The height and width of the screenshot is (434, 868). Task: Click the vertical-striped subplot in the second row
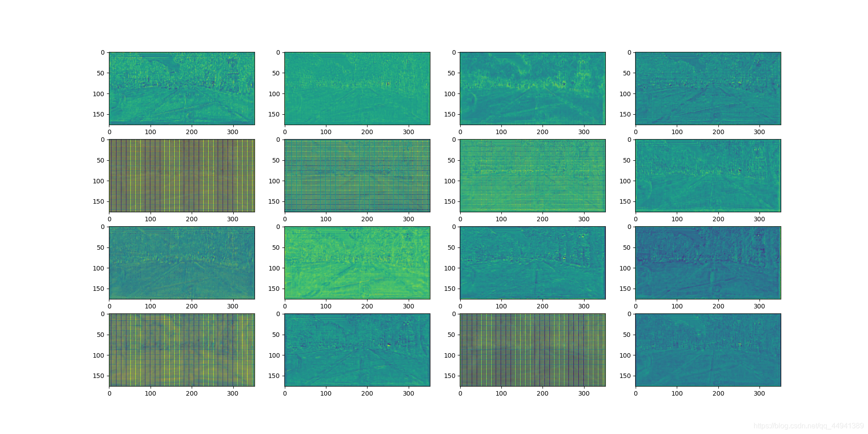pos(182,176)
